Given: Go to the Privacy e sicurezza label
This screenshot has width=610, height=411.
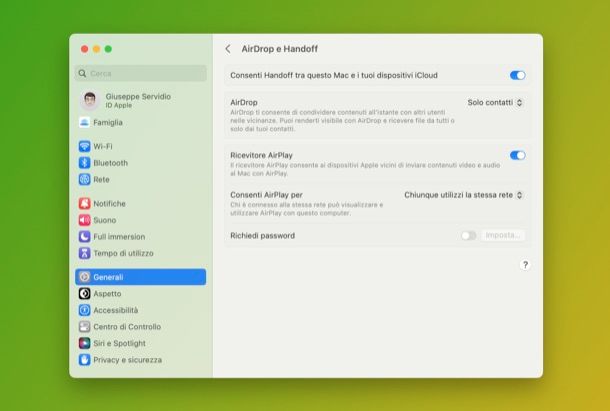Looking at the screenshot, I should [x=128, y=360].
